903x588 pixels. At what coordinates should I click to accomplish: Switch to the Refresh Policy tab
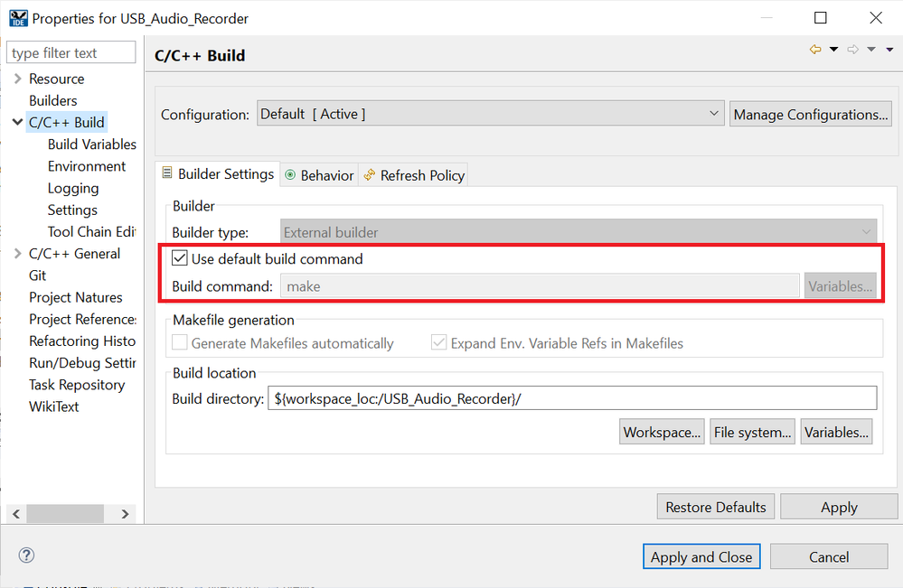tap(421, 174)
